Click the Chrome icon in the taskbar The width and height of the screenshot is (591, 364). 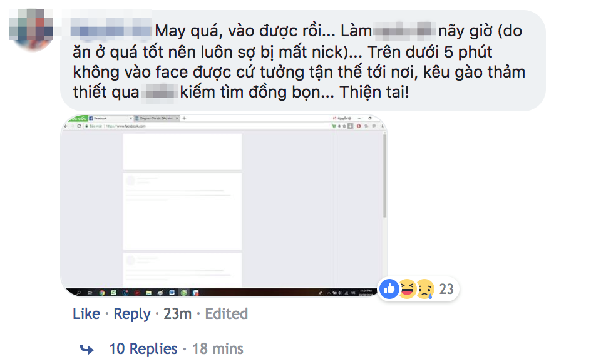click(102, 293)
